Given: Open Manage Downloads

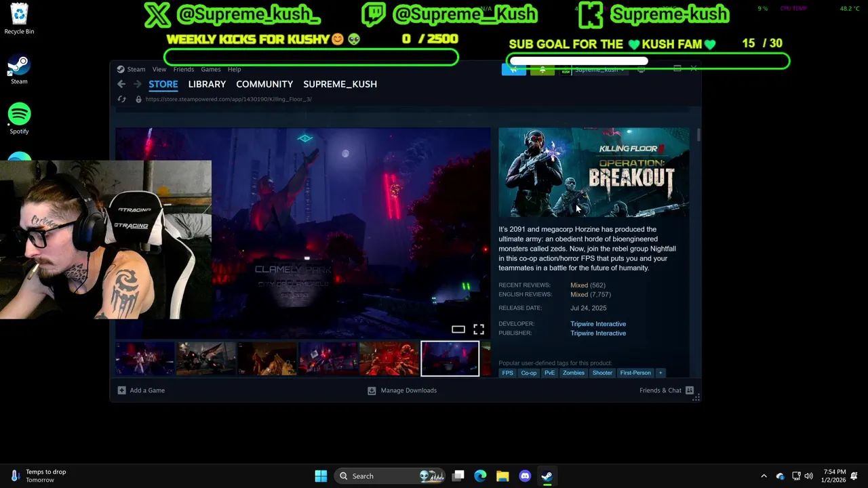Looking at the screenshot, I should point(402,390).
